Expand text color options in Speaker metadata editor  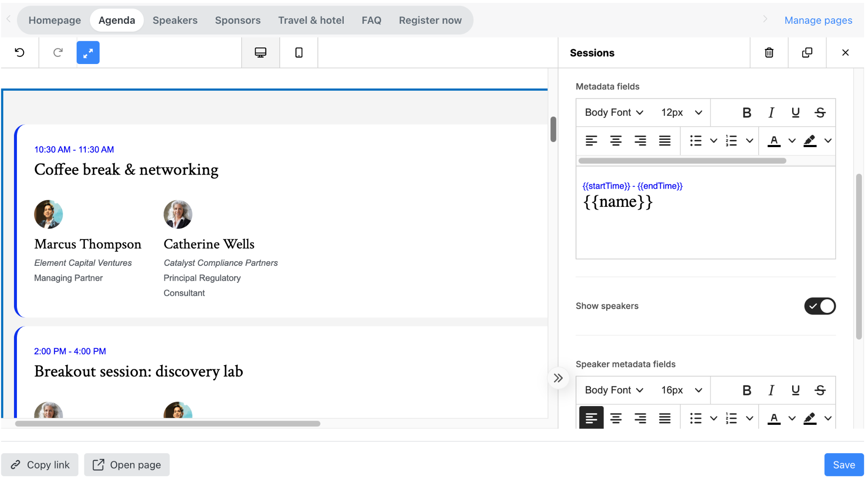click(x=792, y=418)
